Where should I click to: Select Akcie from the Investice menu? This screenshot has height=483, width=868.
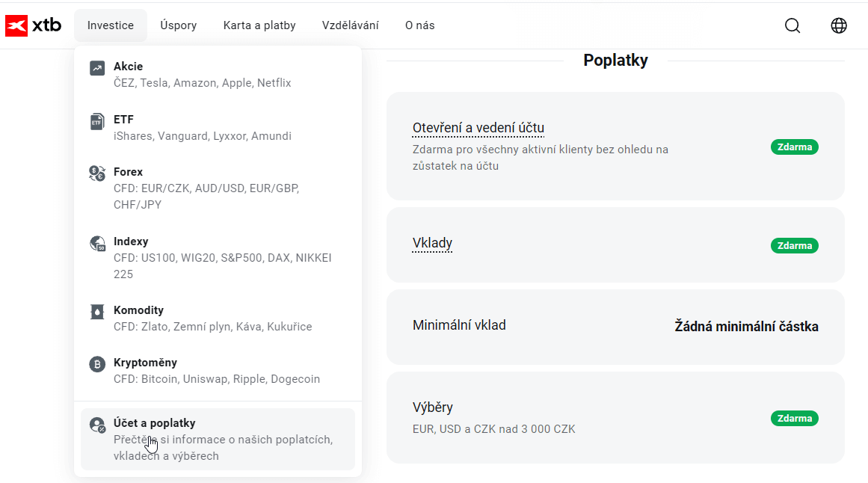coord(128,67)
